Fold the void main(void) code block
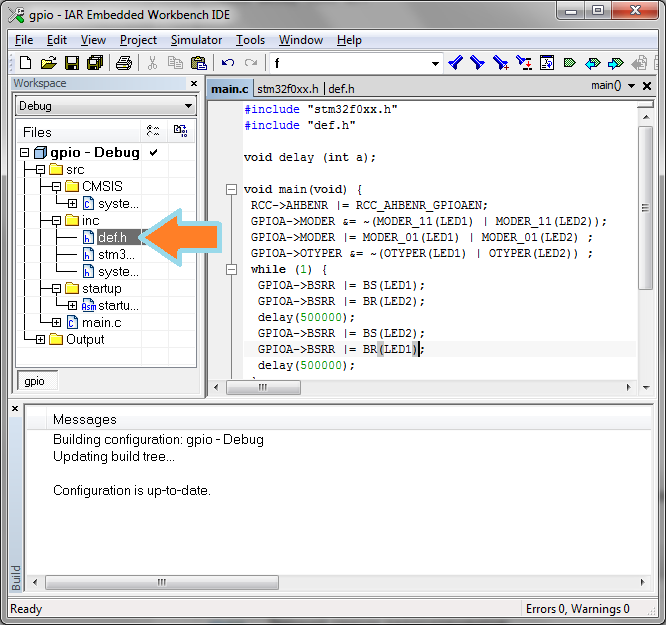 click(x=231, y=189)
